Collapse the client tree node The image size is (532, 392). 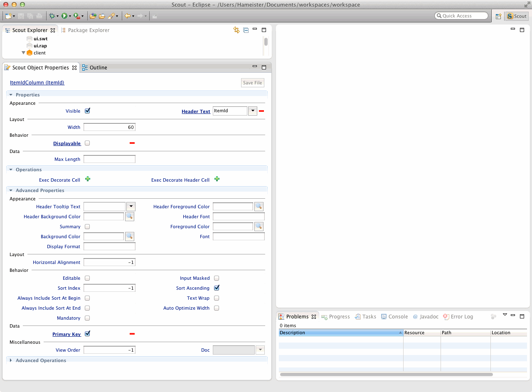(x=24, y=53)
